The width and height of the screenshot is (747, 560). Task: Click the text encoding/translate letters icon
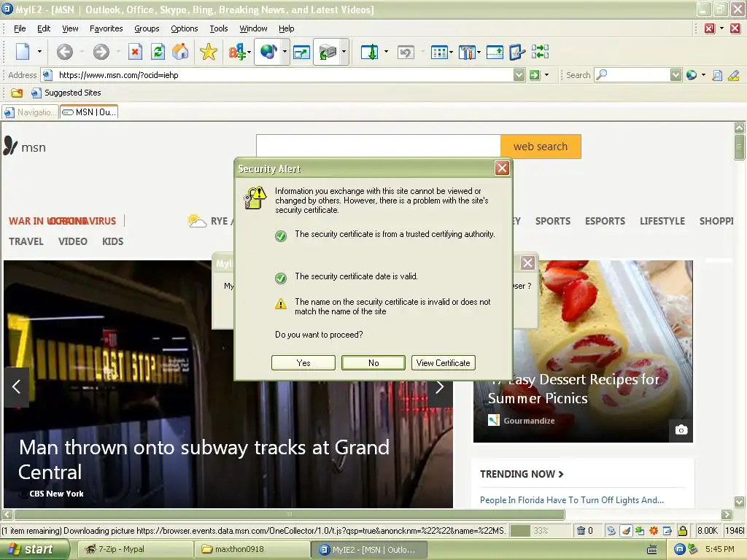coord(238,52)
